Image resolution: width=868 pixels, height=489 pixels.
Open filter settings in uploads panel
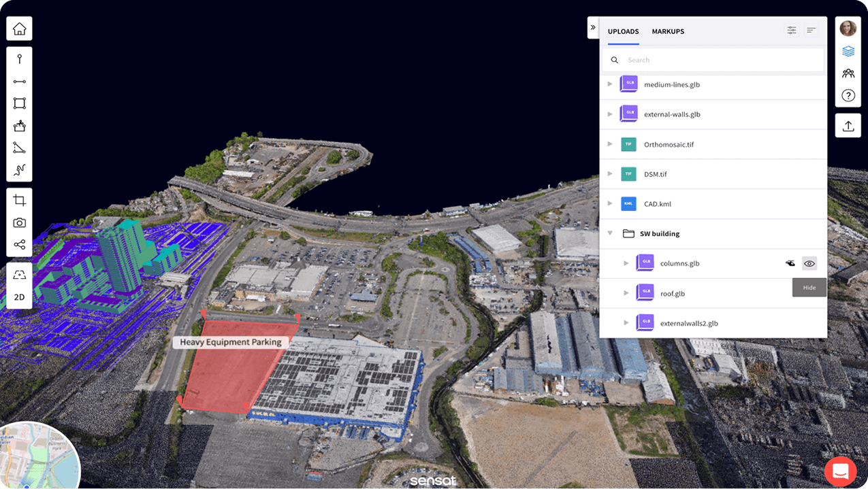pyautogui.click(x=792, y=31)
